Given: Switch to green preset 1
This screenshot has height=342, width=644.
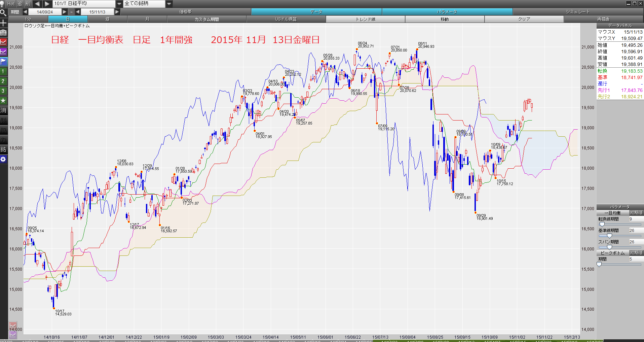Looking at the screenshot, I should [x=3, y=71].
